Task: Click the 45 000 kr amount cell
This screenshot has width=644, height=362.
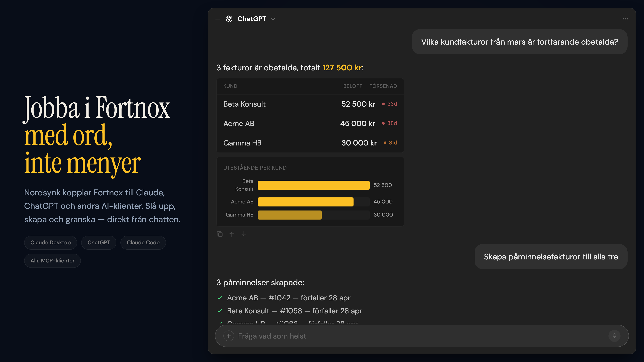Action: tap(358, 123)
